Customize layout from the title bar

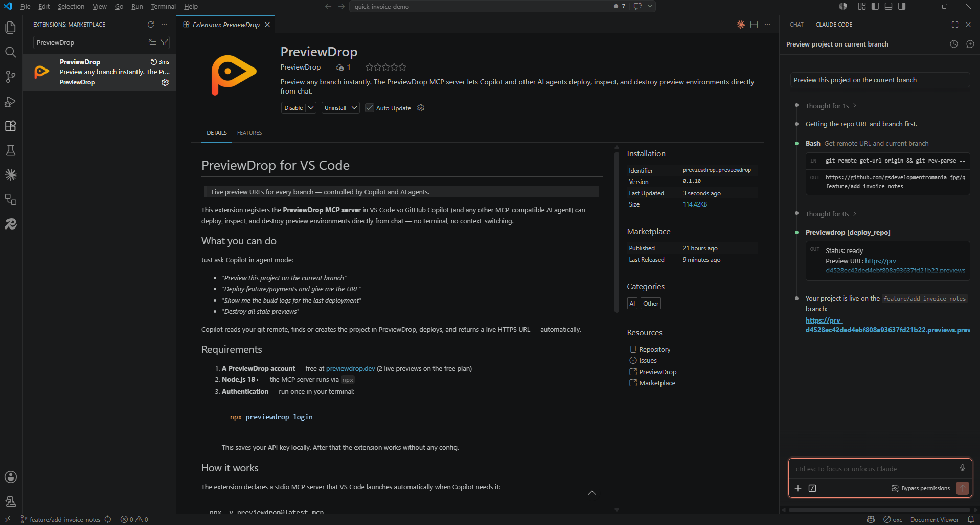coord(862,6)
